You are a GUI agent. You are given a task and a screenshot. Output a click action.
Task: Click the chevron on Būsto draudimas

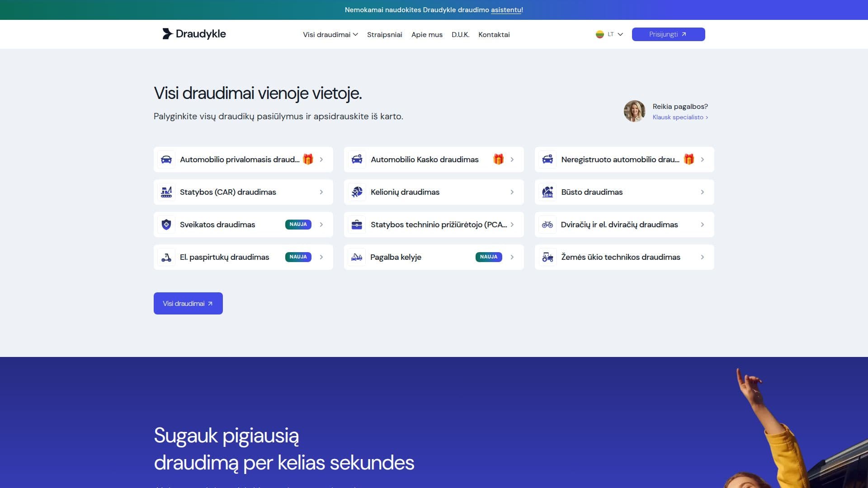click(x=703, y=192)
